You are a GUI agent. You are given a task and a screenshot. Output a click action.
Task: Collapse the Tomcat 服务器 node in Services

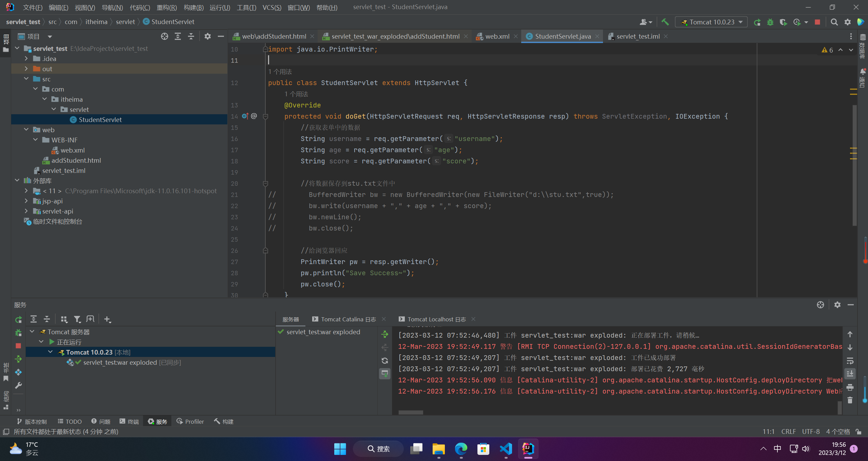click(32, 332)
